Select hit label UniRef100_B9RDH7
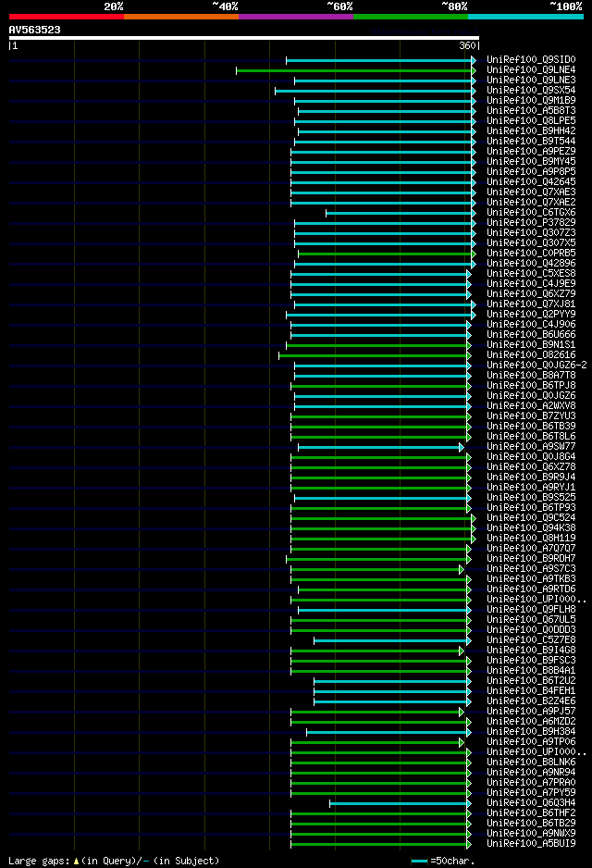This screenshot has height=868, width=592. click(531, 559)
